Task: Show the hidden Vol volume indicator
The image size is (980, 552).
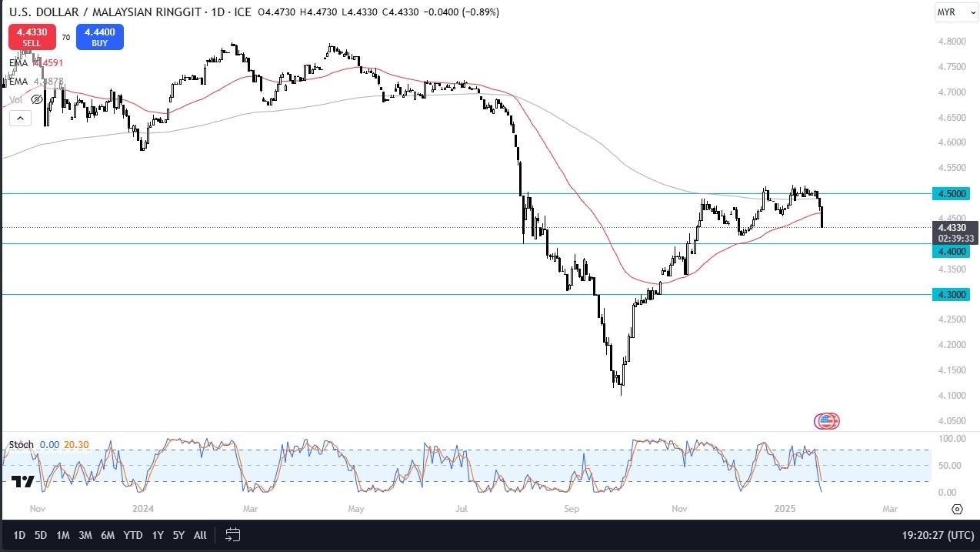Action: pyautogui.click(x=35, y=99)
